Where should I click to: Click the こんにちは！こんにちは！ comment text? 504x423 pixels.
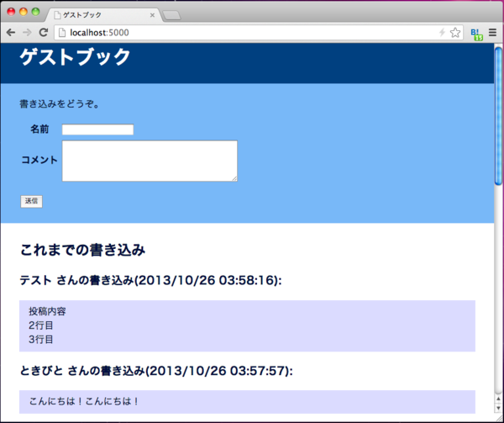(x=84, y=401)
